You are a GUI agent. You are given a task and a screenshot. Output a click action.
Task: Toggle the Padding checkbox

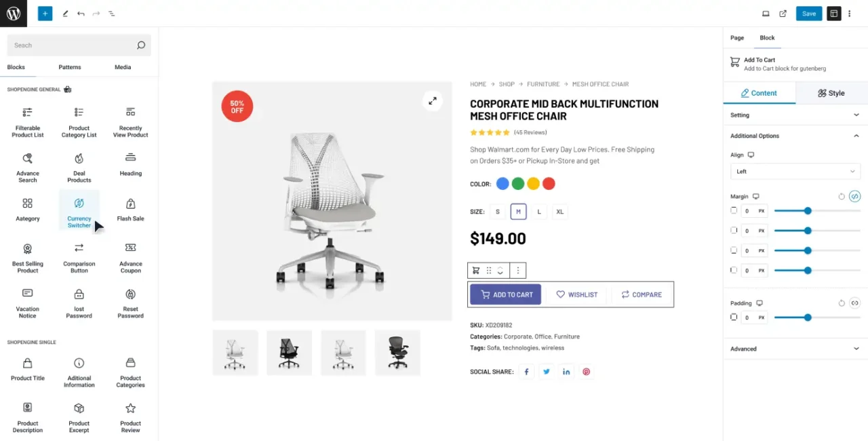point(734,318)
